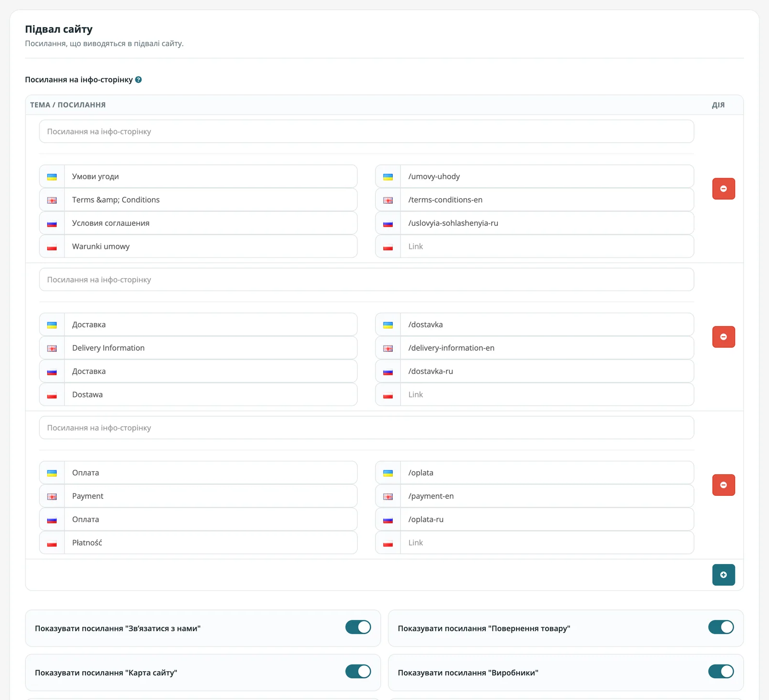This screenshot has width=769, height=700.
Task: Disable Показувати посилання "Карта сайту"
Action: (358, 671)
